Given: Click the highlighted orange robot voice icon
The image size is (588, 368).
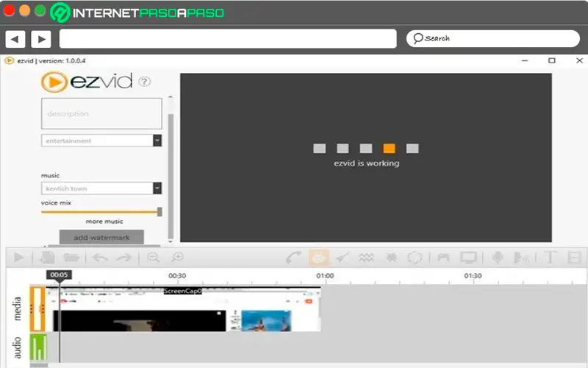Looking at the screenshot, I should pos(319,258).
